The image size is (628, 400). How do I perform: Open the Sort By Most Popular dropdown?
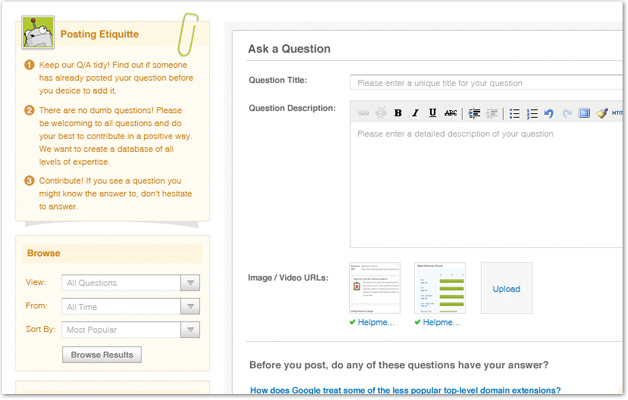131,329
